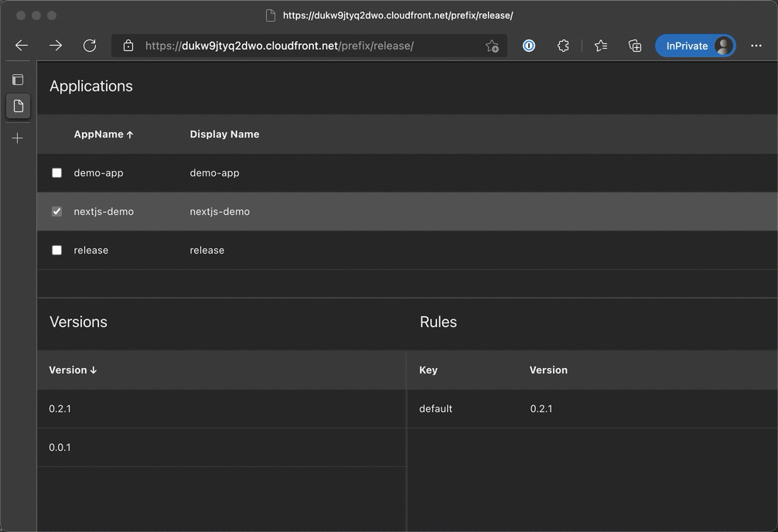
Task: Click the address bar URL field
Action: coord(309,46)
